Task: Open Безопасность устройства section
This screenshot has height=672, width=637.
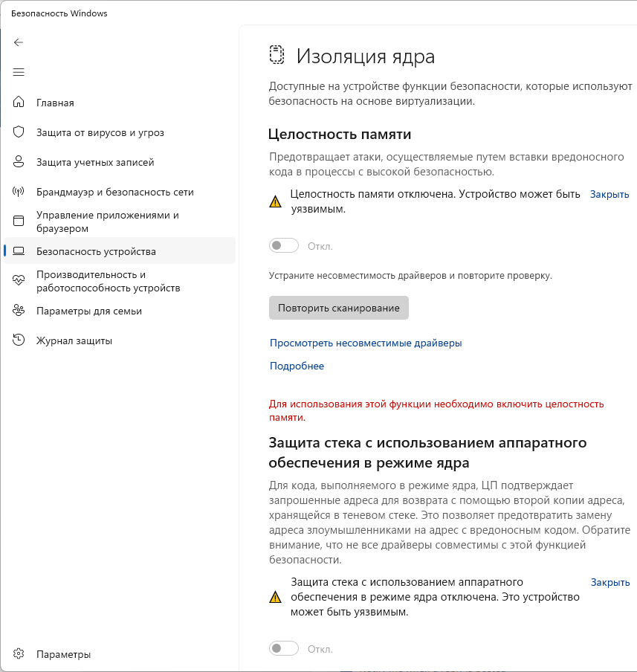Action: (x=96, y=251)
